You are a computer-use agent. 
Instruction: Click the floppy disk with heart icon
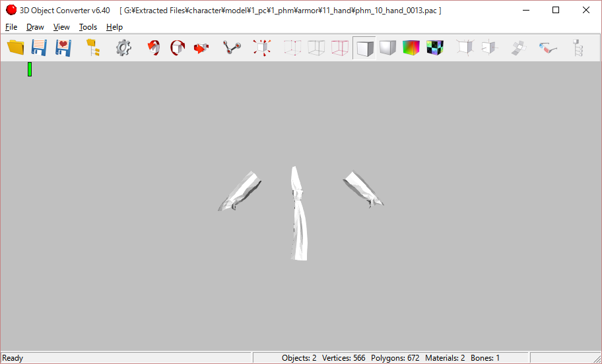pos(63,47)
